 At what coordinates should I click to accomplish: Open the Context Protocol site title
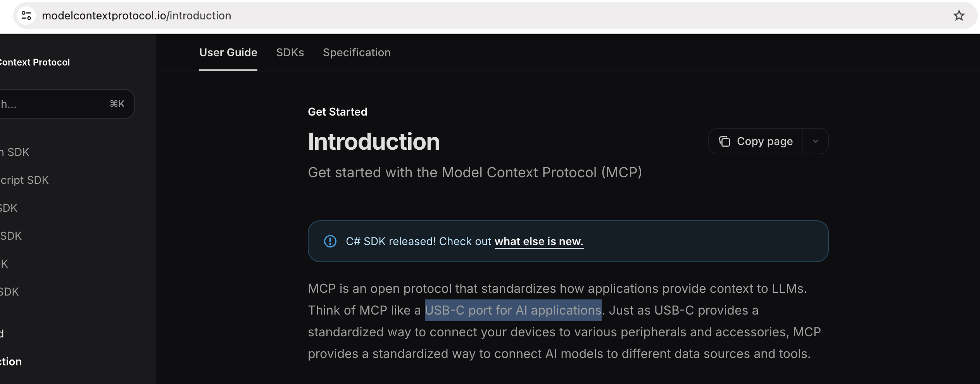coord(35,62)
